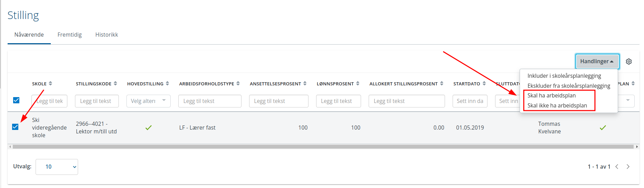Sort by Lønnsprosent column arrows

pyautogui.click(x=358, y=84)
